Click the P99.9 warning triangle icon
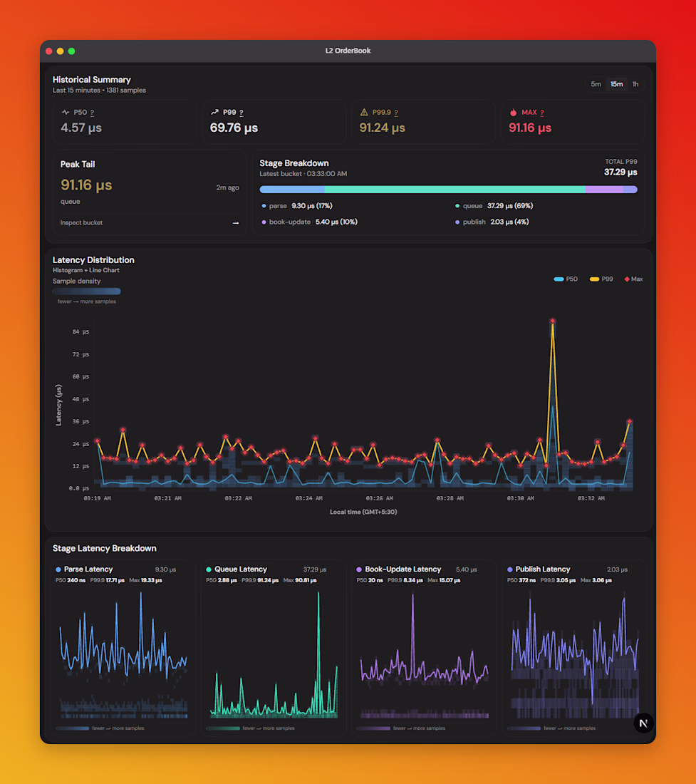 (x=364, y=113)
